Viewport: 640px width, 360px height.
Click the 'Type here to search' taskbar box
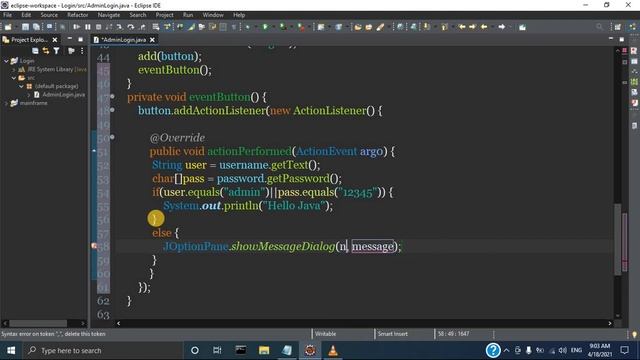point(102,350)
